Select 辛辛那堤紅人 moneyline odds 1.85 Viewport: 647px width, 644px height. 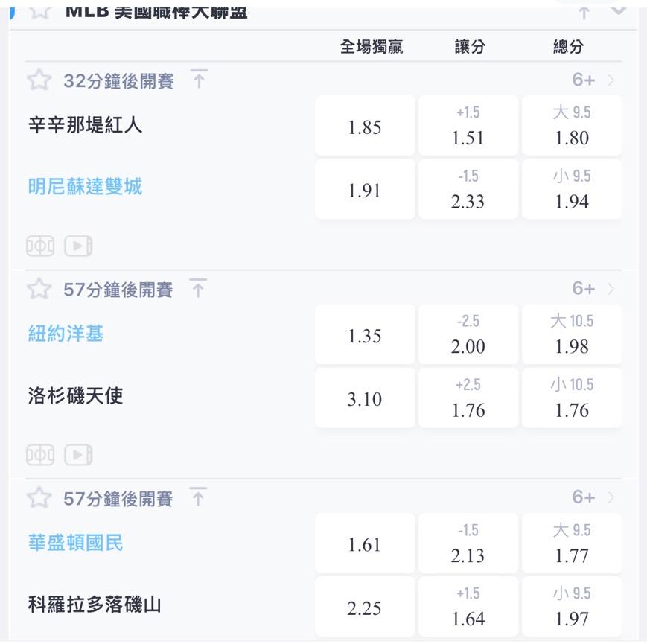point(365,126)
